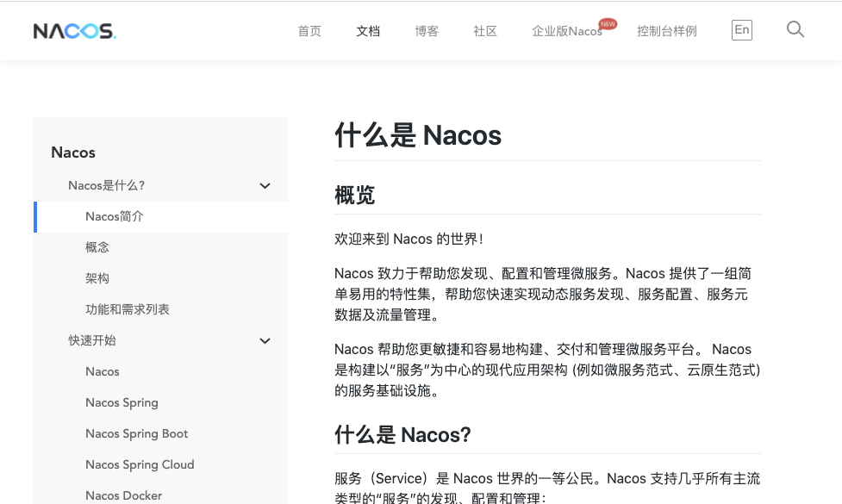Click the 欢迎来到 Nacos 的世界! sentence
842x504 pixels.
click(x=409, y=239)
